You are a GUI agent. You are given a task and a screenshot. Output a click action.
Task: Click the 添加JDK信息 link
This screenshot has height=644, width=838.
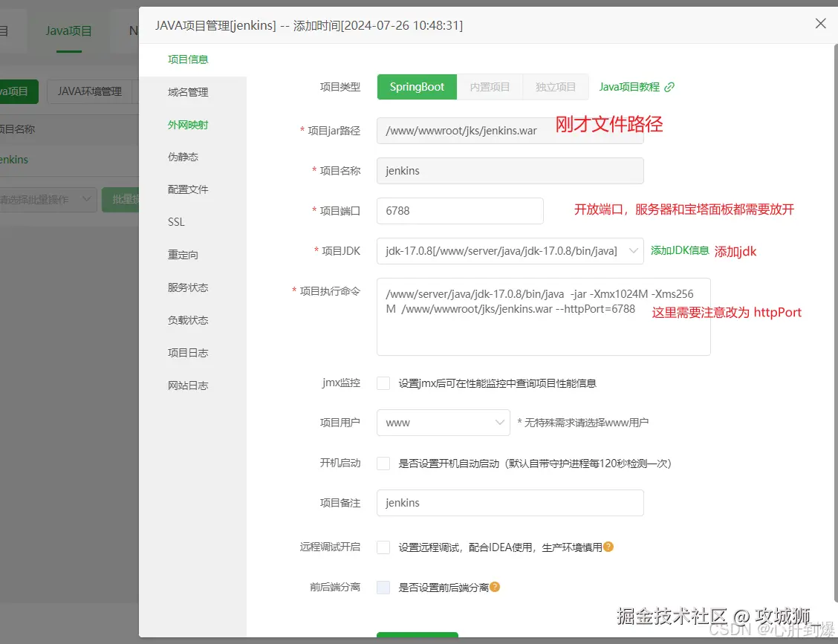click(x=678, y=251)
